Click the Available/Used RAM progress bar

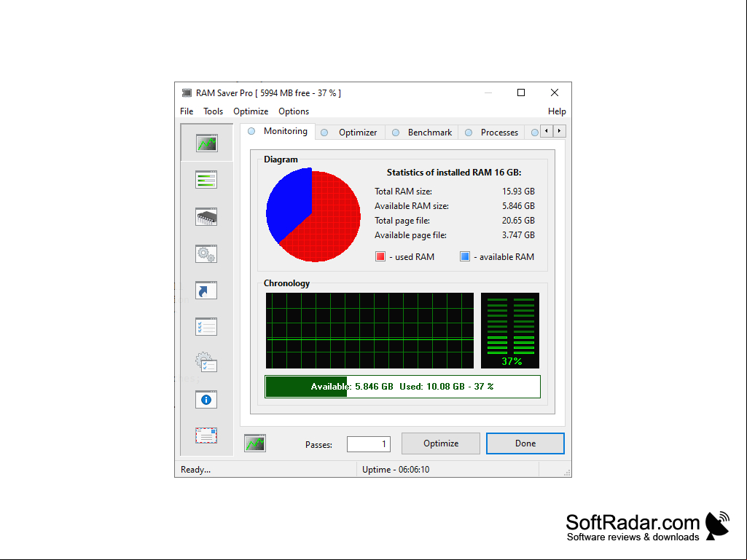(402, 387)
